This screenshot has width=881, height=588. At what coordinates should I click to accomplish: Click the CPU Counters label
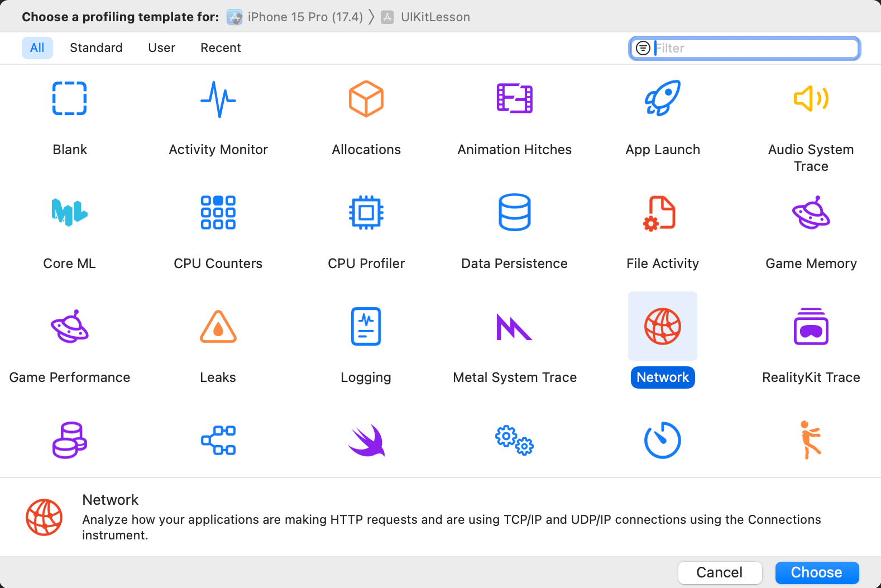(218, 264)
